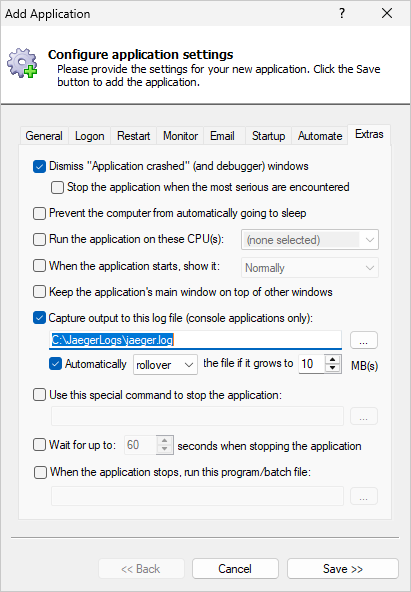The width and height of the screenshot is (411, 592).
Task: Open the Monitor tab
Action: click(x=180, y=136)
